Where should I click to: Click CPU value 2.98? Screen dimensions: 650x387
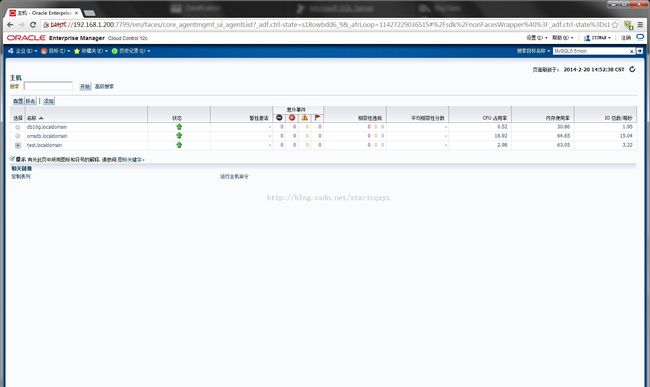[502, 145]
